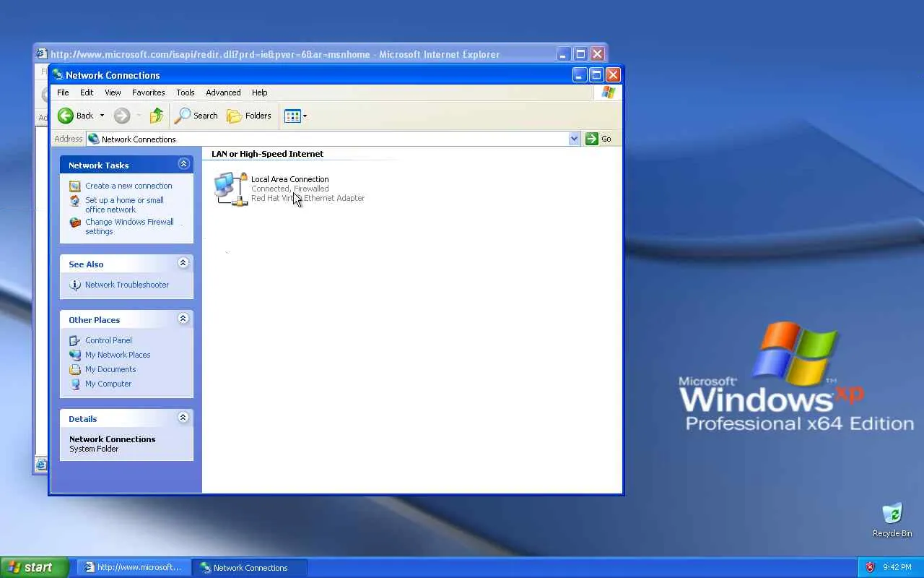The height and width of the screenshot is (578, 924).
Task: Click the Windows Firewall settings icon
Action: [x=74, y=223]
